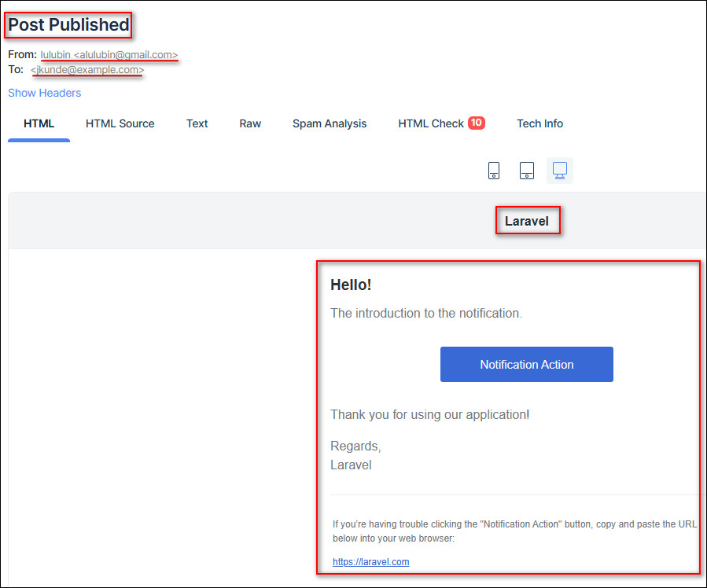707x588 pixels.
Task: Click sender address alulubin@gmail.com
Action: coord(126,54)
